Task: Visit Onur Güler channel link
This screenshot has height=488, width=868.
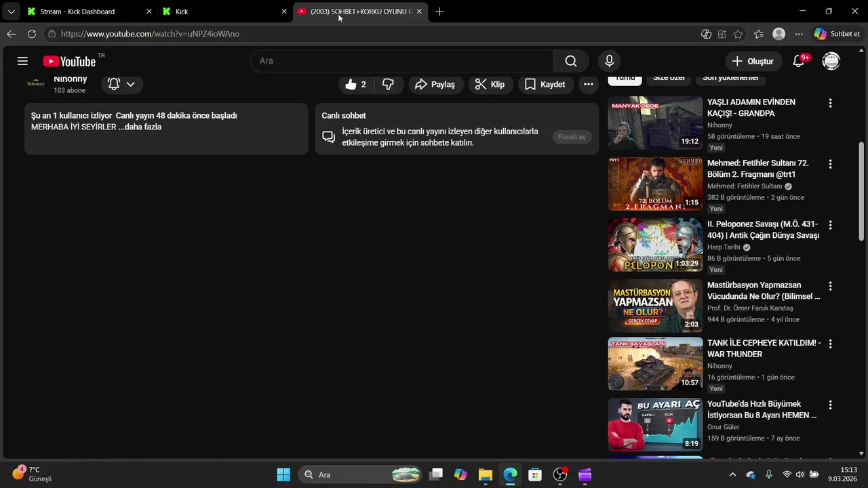Action: tap(723, 427)
